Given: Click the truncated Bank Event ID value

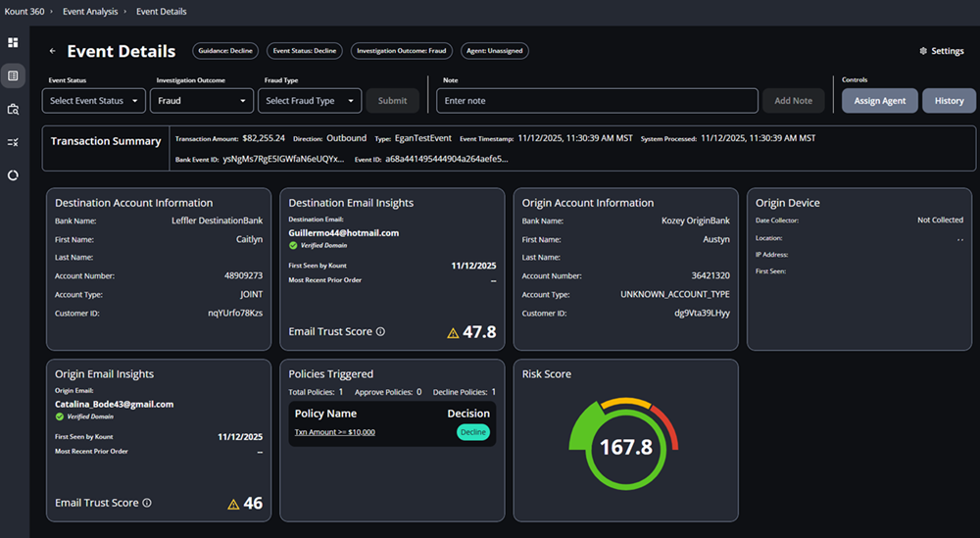Looking at the screenshot, I should pyautogui.click(x=284, y=160).
